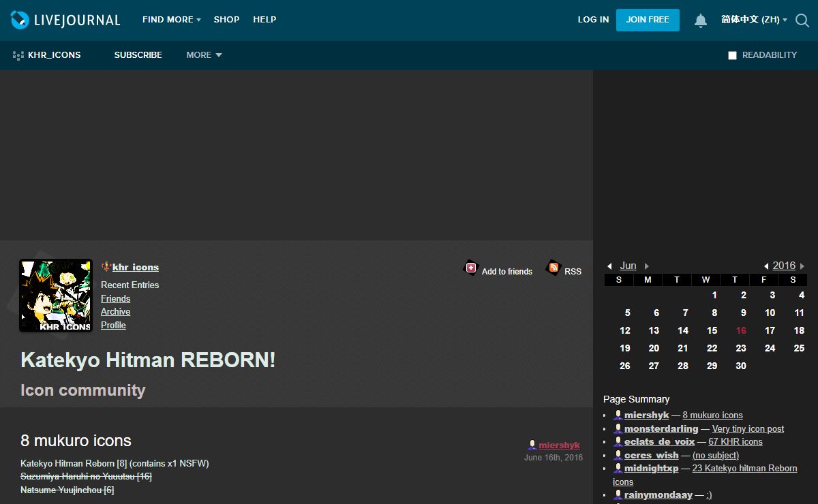Open eclats_de_voix user profile link
Viewport: 818px width, 504px height.
click(x=659, y=441)
